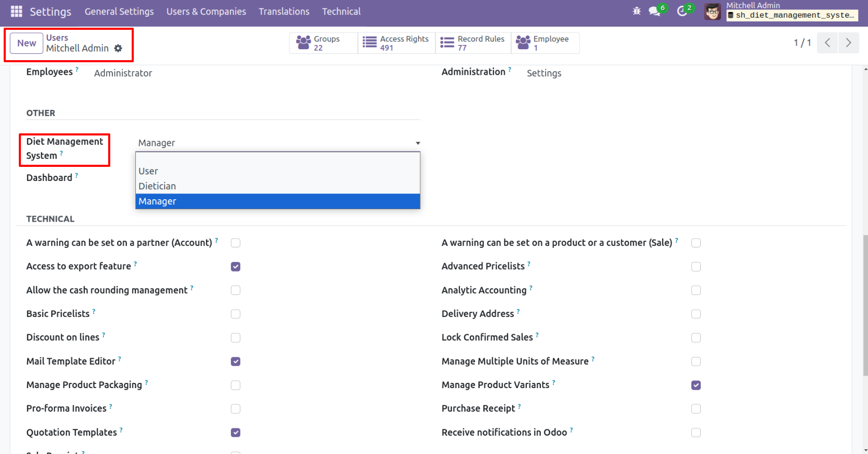Click the Diet Management System dropdown arrow
This screenshot has height=454, width=868.
[418, 143]
